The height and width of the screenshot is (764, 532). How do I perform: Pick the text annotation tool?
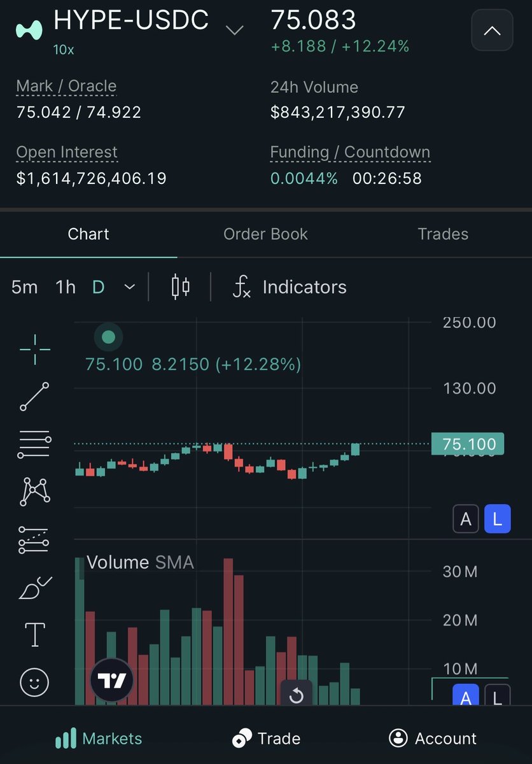pos(34,635)
